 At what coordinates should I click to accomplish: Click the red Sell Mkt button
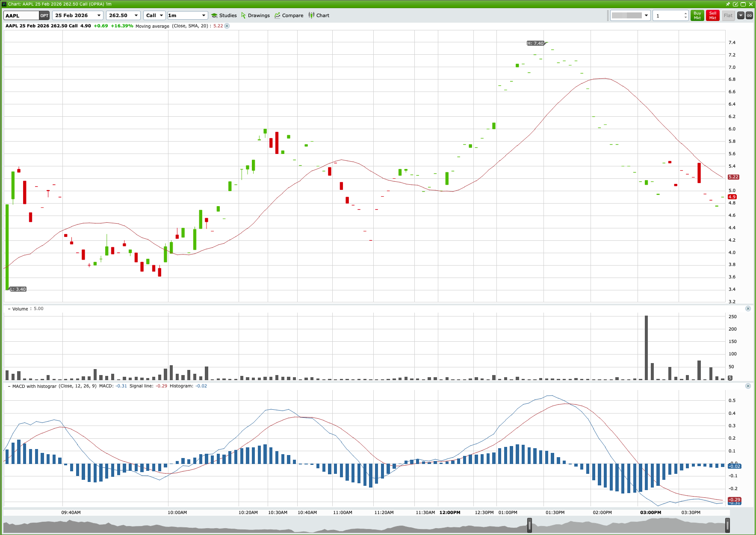(712, 15)
